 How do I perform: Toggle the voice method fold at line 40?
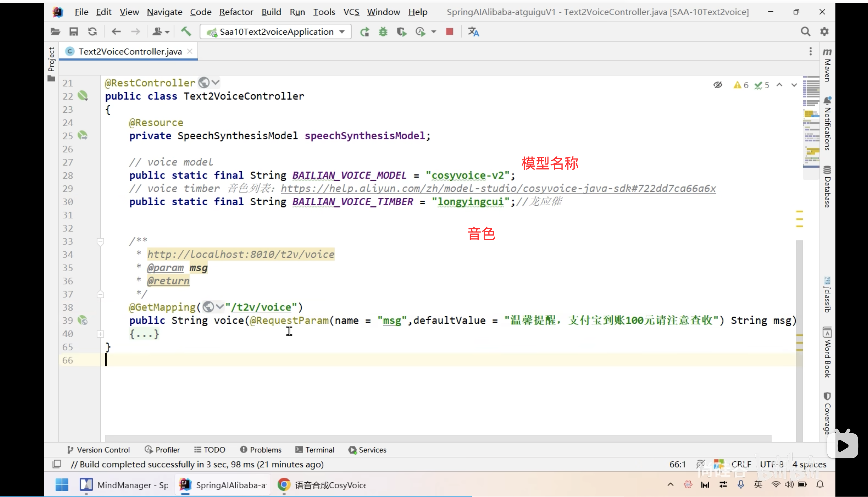[x=100, y=334]
